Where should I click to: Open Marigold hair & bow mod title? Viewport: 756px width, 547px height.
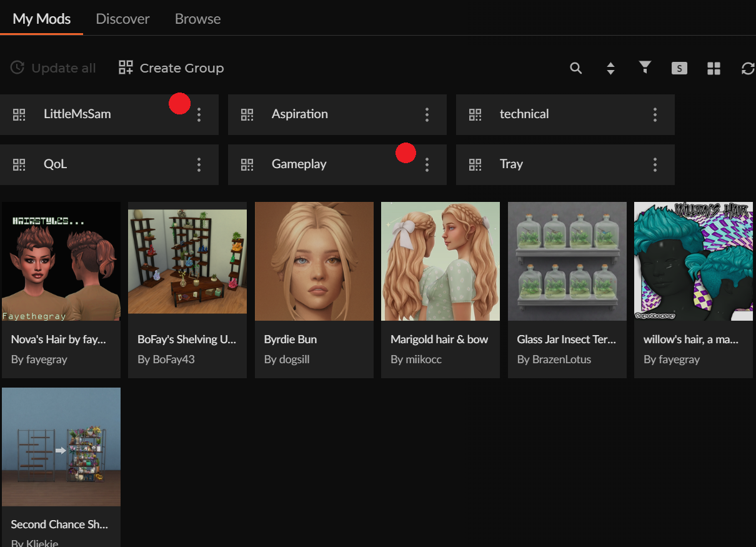tap(439, 339)
